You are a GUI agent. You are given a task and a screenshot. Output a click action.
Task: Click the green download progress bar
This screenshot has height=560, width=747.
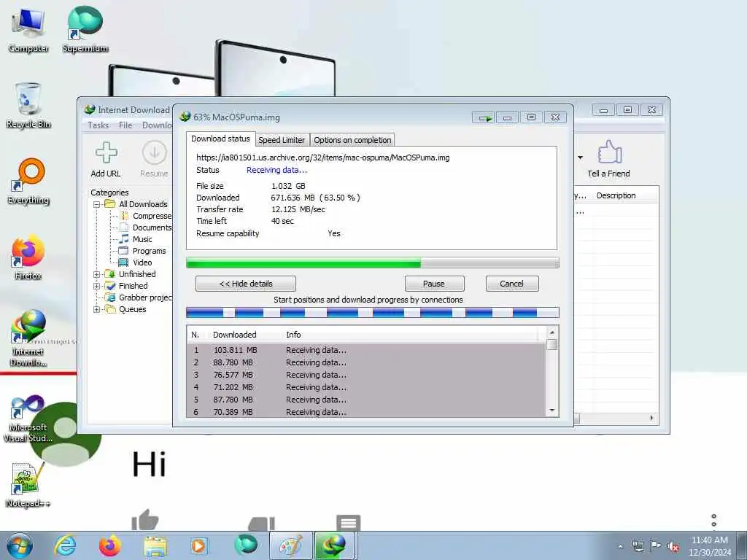coord(373,262)
